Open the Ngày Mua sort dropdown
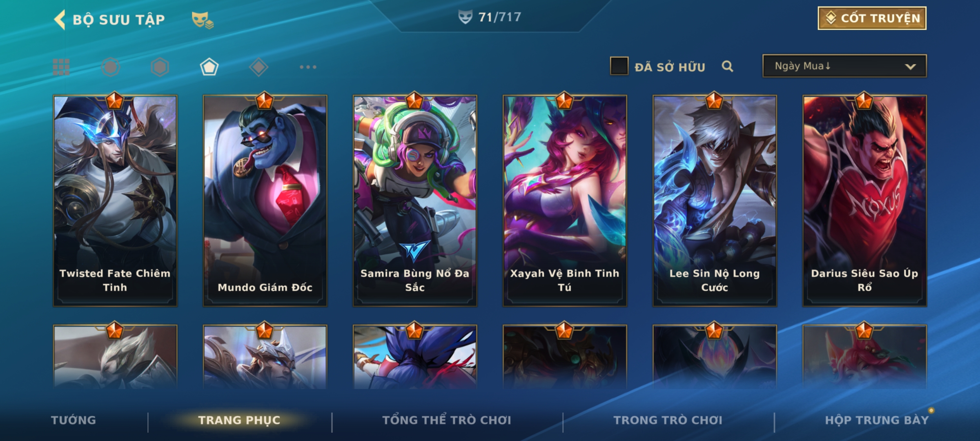 pos(844,66)
